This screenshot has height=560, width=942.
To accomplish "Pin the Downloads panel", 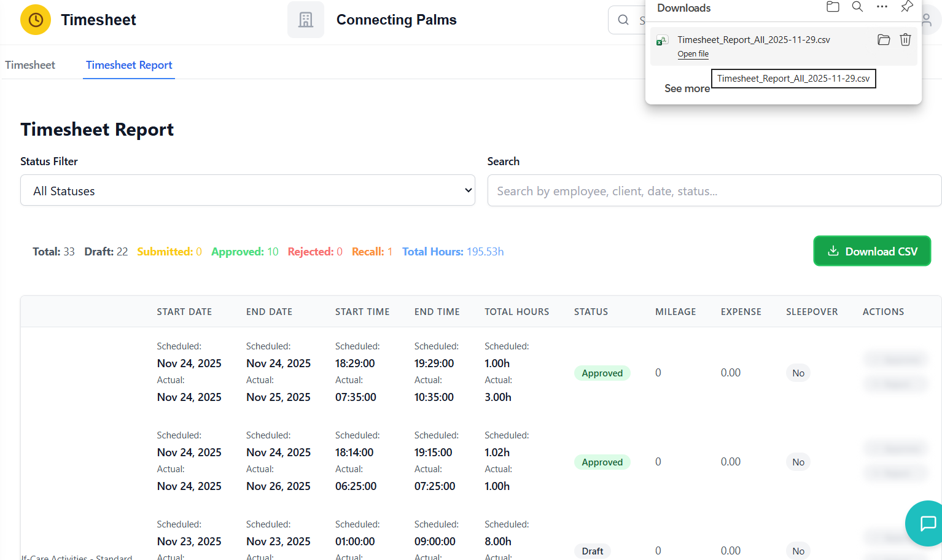I will (x=906, y=7).
